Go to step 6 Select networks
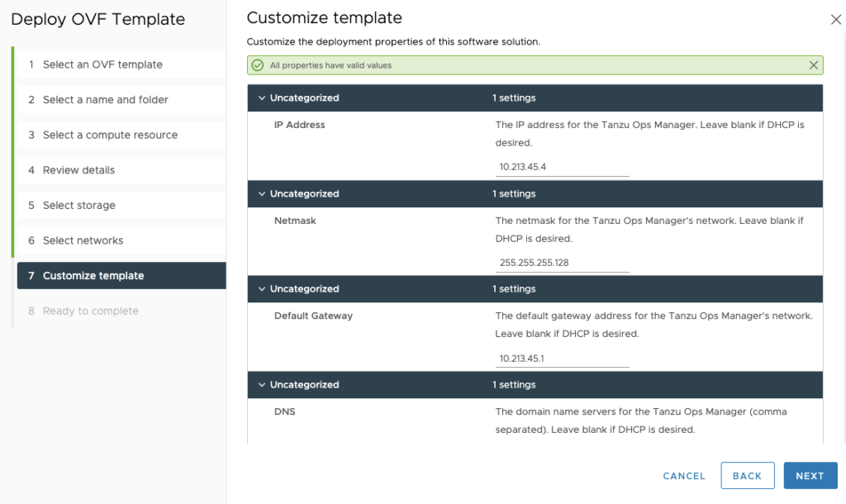The image size is (846, 504). [121, 240]
